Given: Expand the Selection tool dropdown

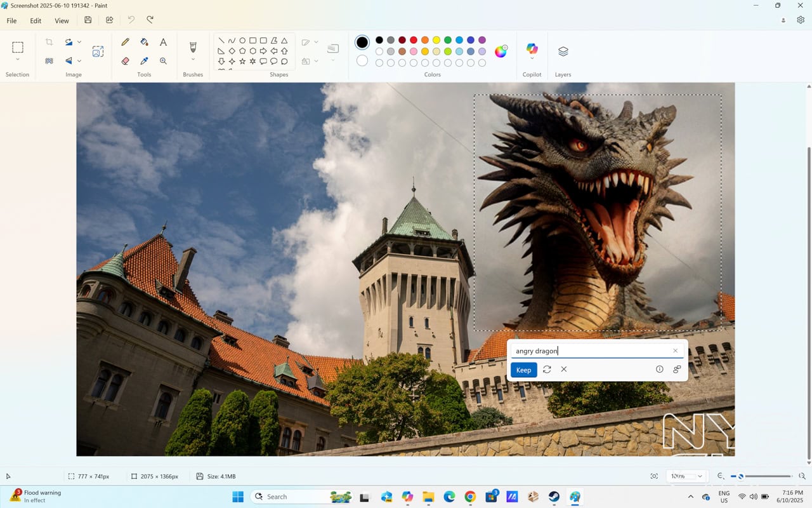Looking at the screenshot, I should click(18, 60).
